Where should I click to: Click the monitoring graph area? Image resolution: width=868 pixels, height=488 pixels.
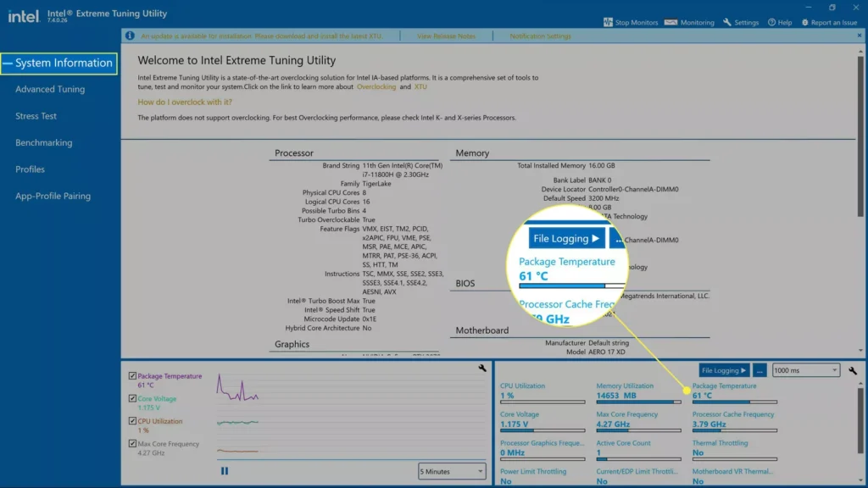(351, 415)
